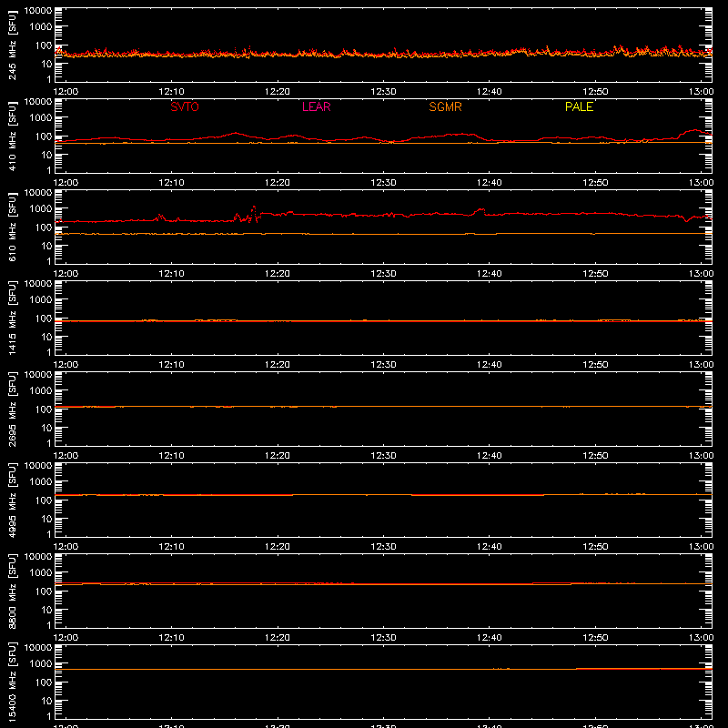728x728 pixels.
Task: Click 12:20 time label under 610 MHz panel
Action: click(x=278, y=274)
